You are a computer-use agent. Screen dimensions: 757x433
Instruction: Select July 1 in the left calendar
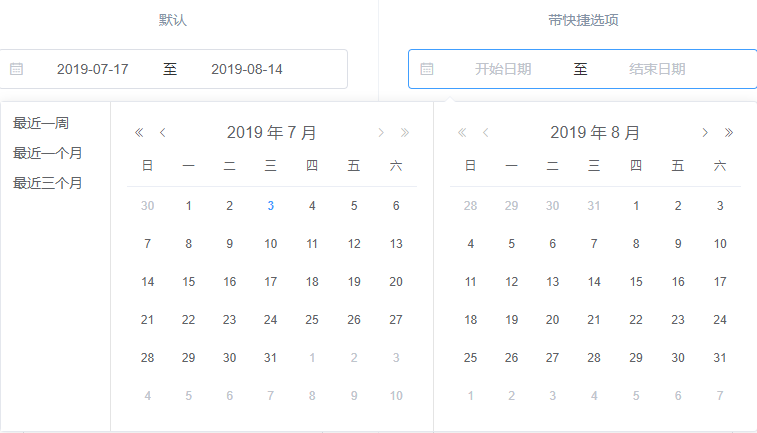point(189,206)
